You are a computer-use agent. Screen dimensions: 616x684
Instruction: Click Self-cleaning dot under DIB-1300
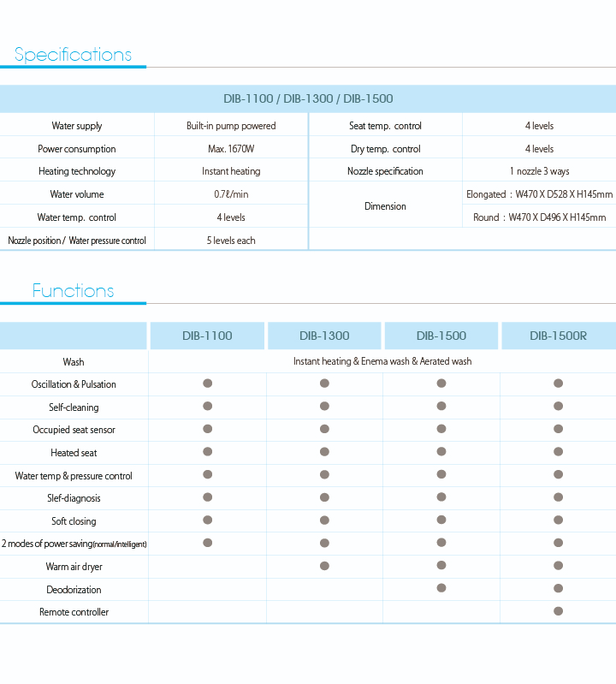click(324, 406)
